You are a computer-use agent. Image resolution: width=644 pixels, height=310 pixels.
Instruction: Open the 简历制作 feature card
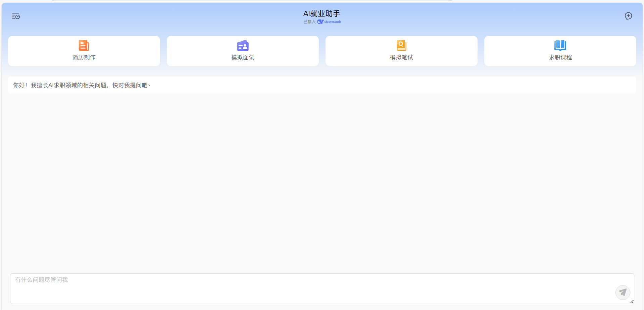coord(84,51)
